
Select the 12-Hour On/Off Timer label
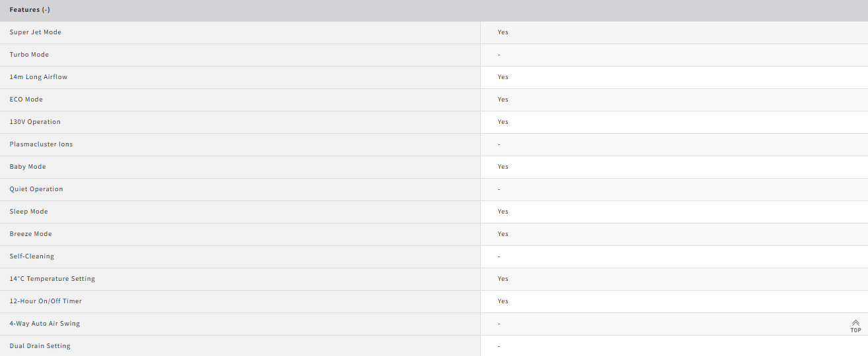tap(46, 301)
